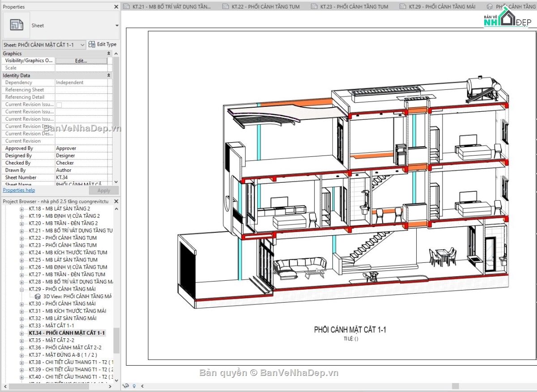Click the Sheet type thumbnail icon

click(x=17, y=25)
